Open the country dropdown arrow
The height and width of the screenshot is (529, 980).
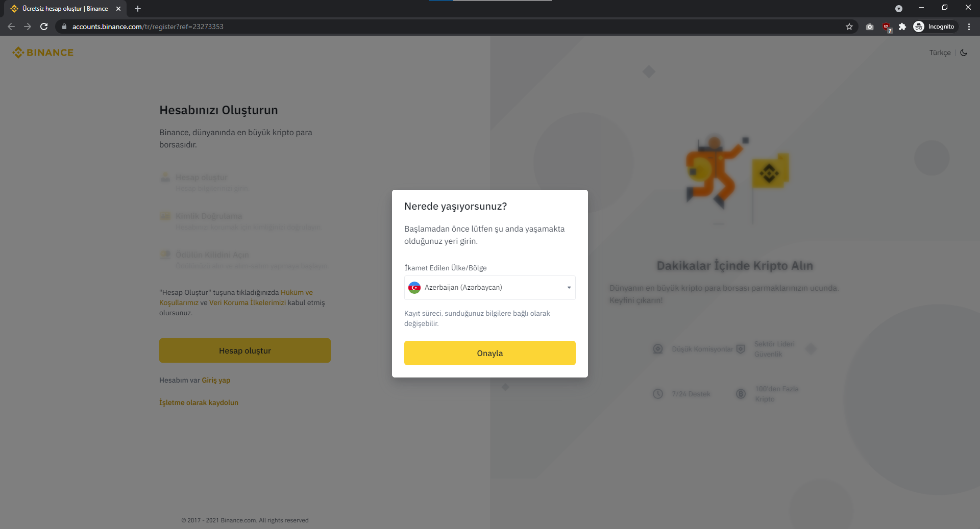tap(569, 288)
